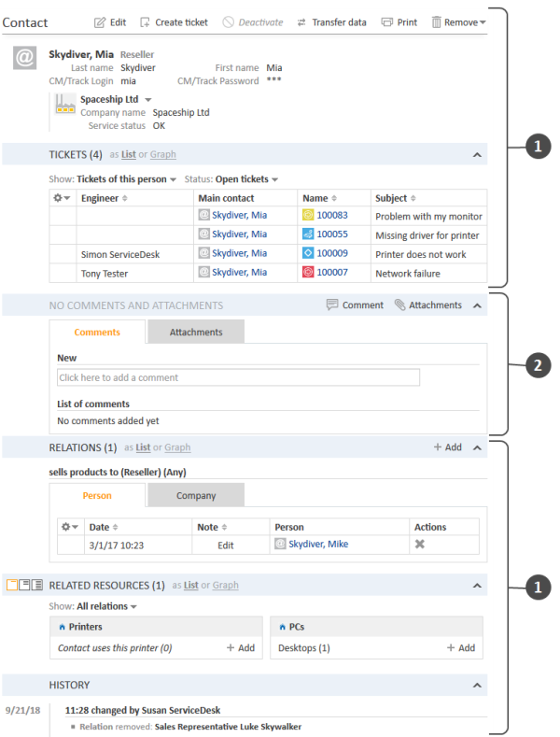Open ticket 100083
This screenshot has height=737, width=560.
(x=331, y=216)
